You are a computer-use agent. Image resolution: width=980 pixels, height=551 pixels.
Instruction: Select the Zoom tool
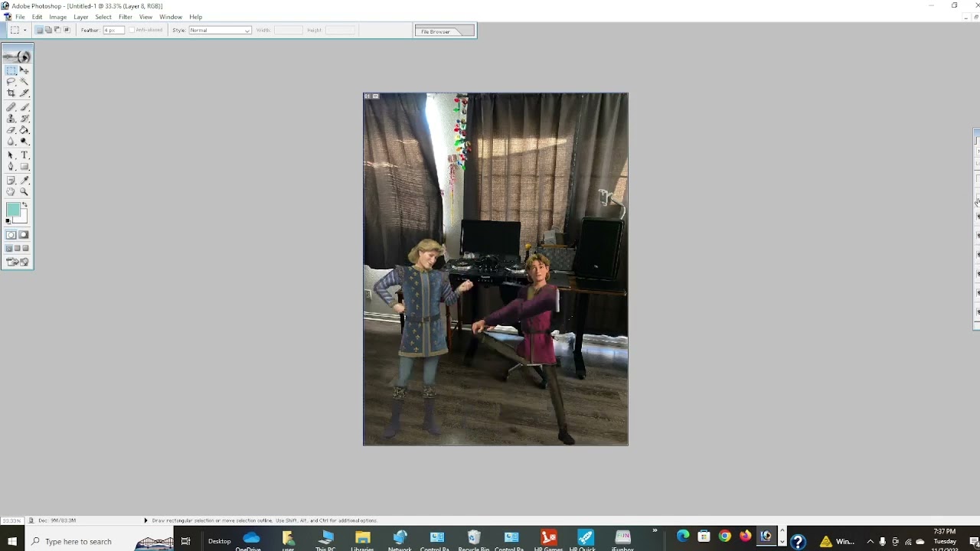[x=24, y=191]
